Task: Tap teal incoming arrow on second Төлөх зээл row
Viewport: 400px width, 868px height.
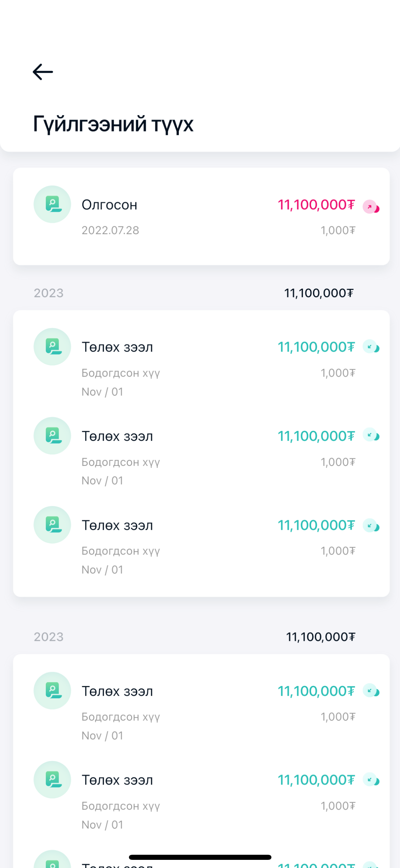Action: [370, 435]
